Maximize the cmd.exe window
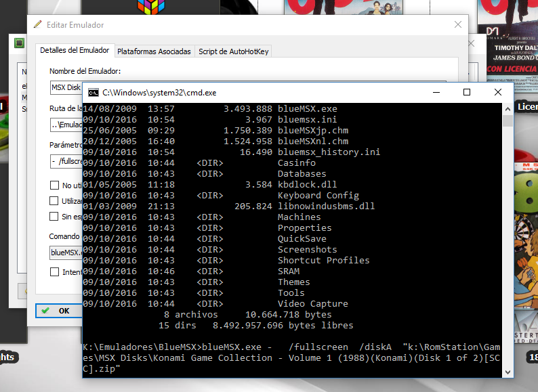 point(467,92)
